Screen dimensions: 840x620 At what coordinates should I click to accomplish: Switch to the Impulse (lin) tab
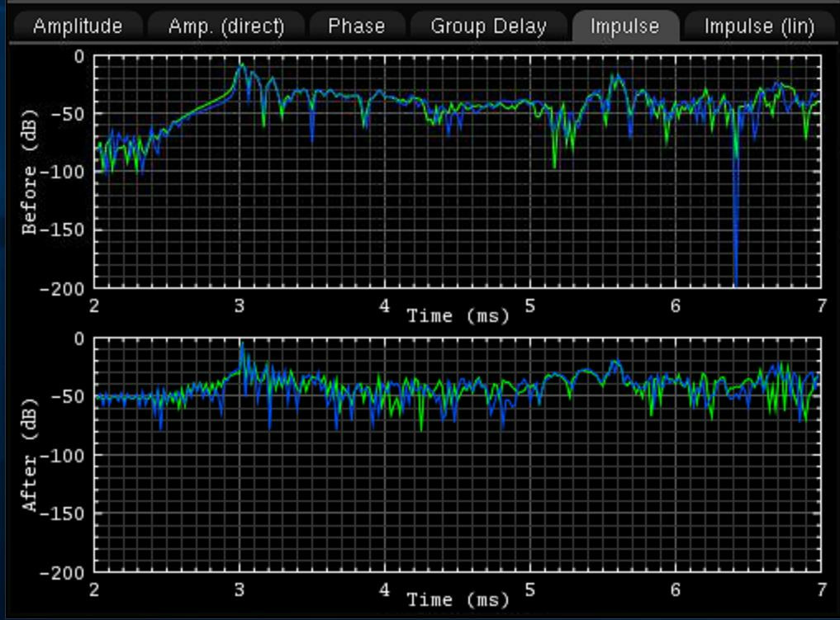click(x=758, y=26)
